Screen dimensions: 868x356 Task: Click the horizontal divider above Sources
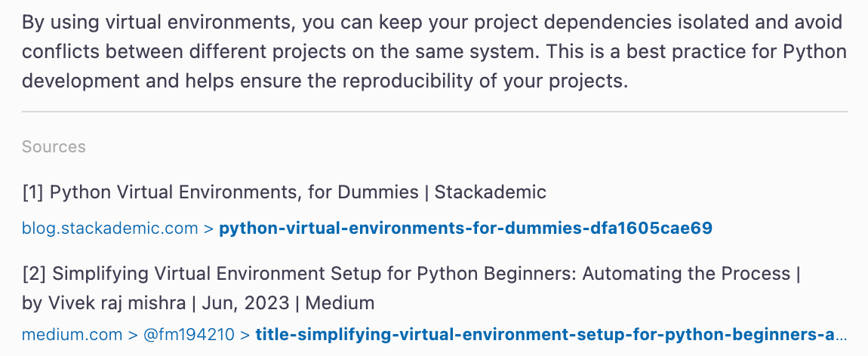[x=435, y=112]
